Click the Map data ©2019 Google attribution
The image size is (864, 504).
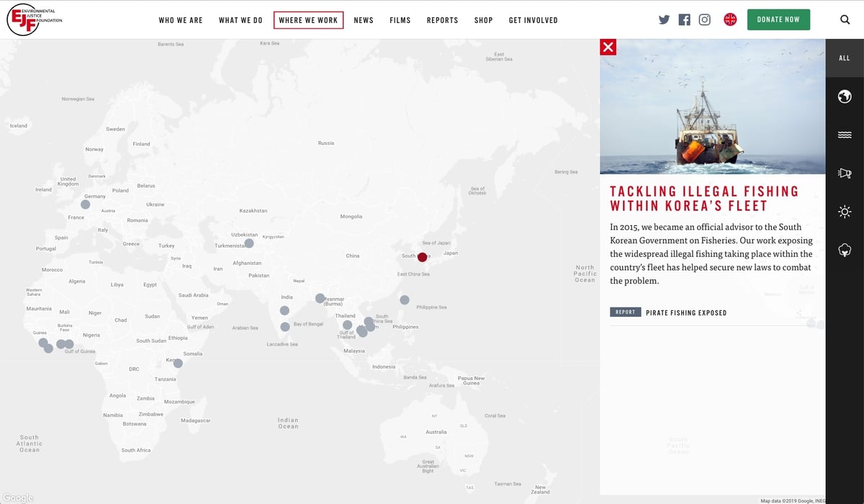(793, 500)
